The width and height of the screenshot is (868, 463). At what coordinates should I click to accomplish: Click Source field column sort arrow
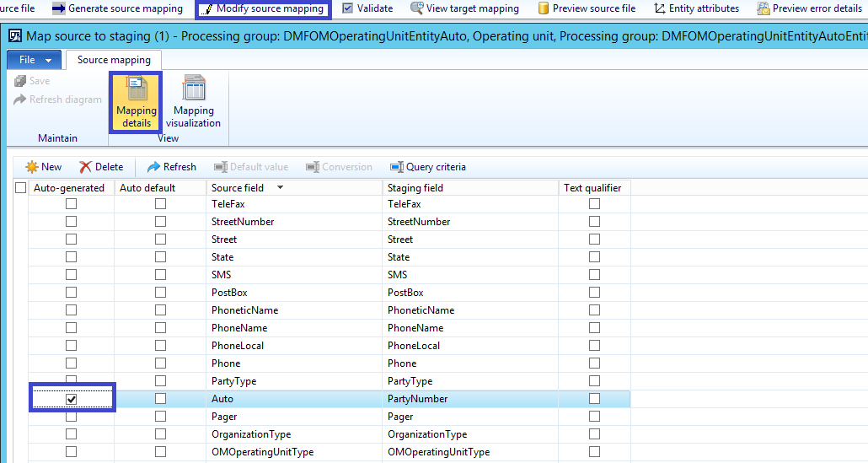[x=280, y=188]
